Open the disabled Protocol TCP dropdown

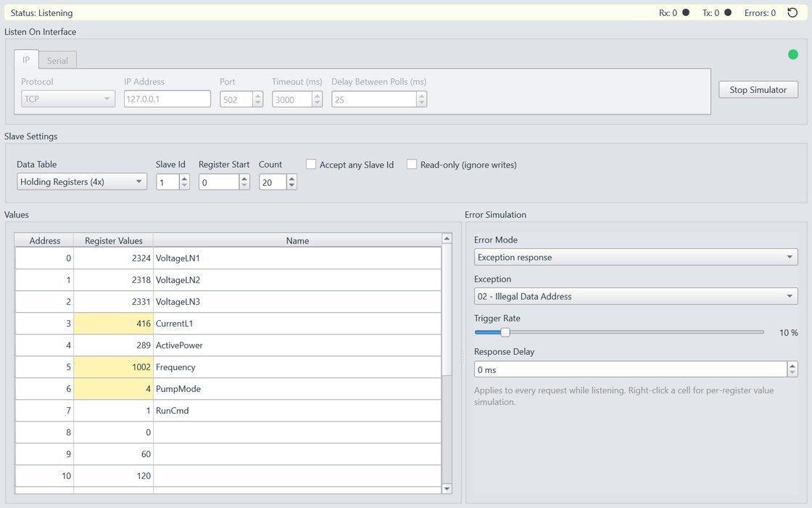click(68, 99)
